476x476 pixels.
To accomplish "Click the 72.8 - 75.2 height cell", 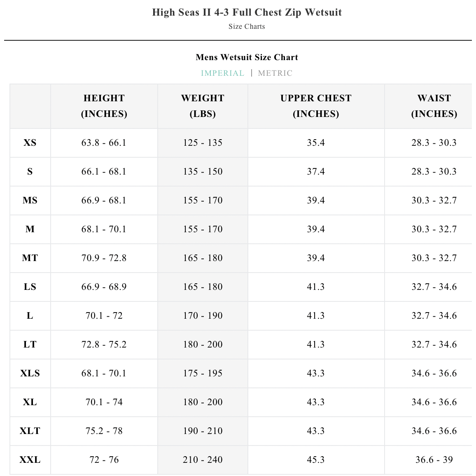I will [104, 345].
